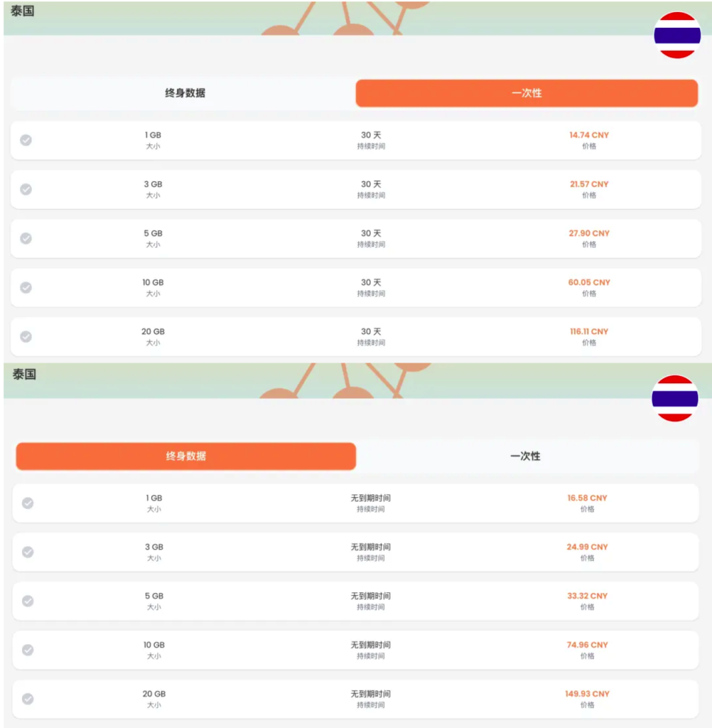Open the 149.93 CNY price link
This screenshot has width=712, height=728.
point(587,694)
